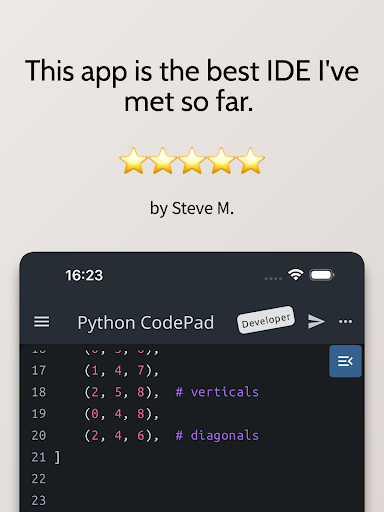This screenshot has height=512, width=384.
Task: Tap the Python CodePad title
Action: [146, 323]
